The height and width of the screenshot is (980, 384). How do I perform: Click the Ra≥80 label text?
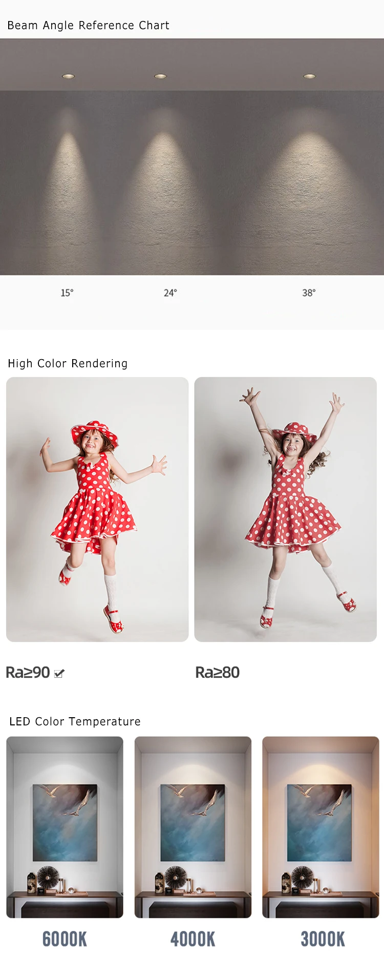coord(218,673)
